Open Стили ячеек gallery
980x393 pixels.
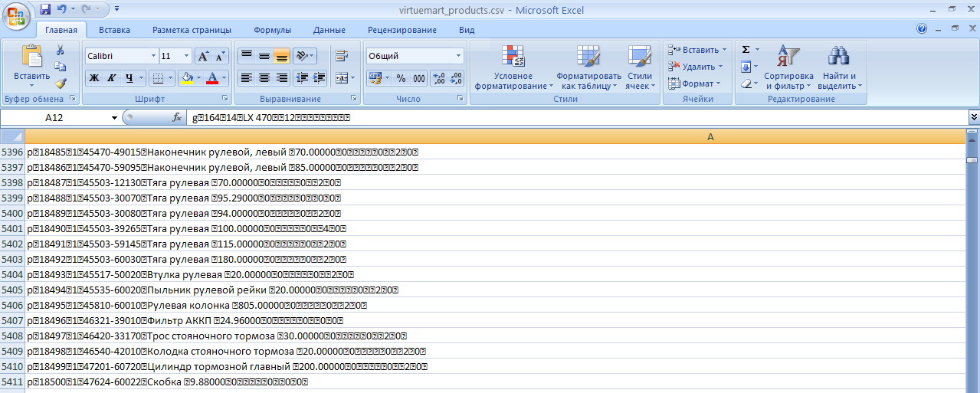[x=639, y=67]
